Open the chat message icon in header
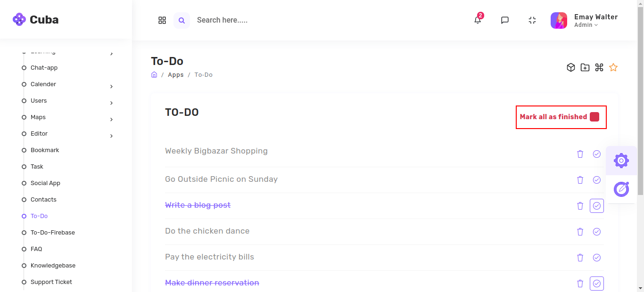 pos(505,20)
